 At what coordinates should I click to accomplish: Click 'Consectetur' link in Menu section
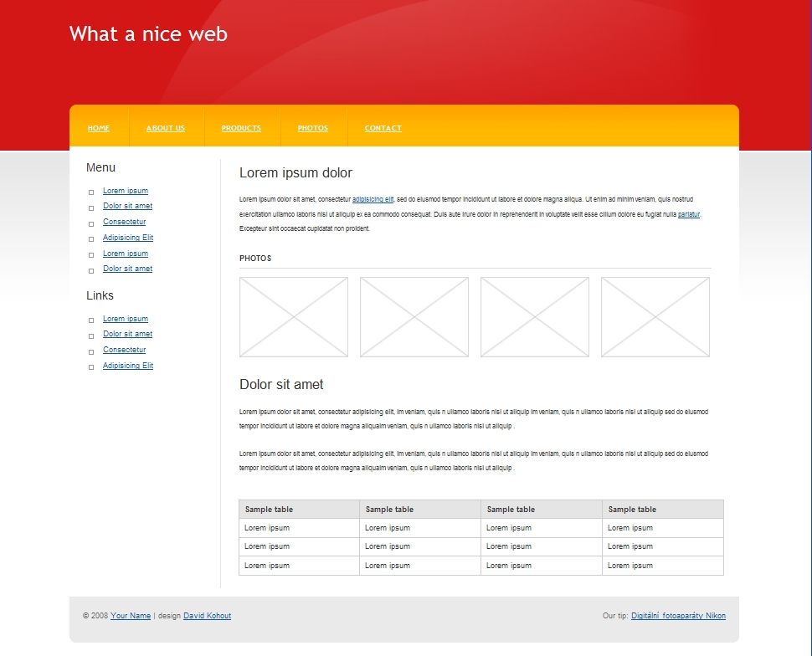[125, 222]
